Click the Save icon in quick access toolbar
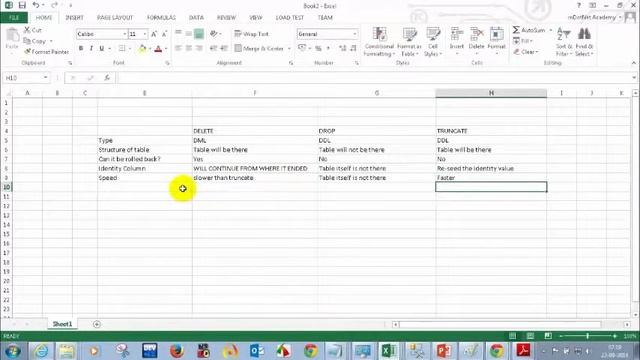This screenshot has height=360, width=640. coord(22,5)
